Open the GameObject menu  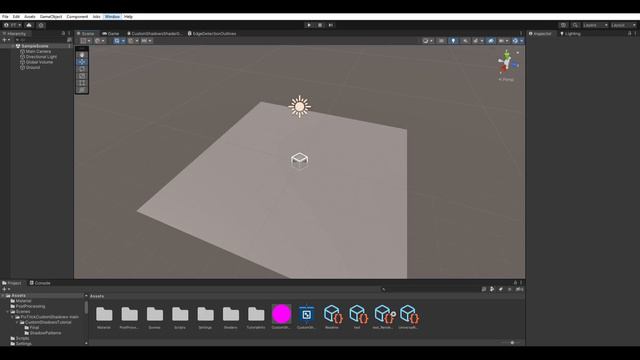coord(51,17)
